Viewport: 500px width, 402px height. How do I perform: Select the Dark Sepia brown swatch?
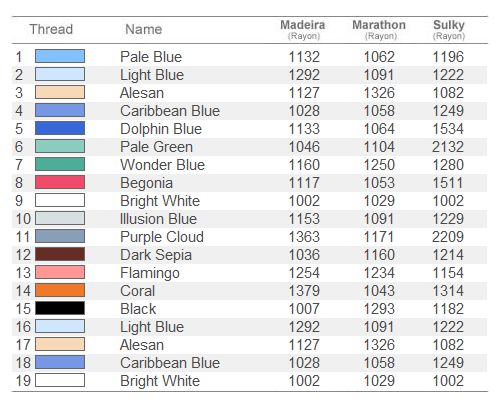[60, 254]
